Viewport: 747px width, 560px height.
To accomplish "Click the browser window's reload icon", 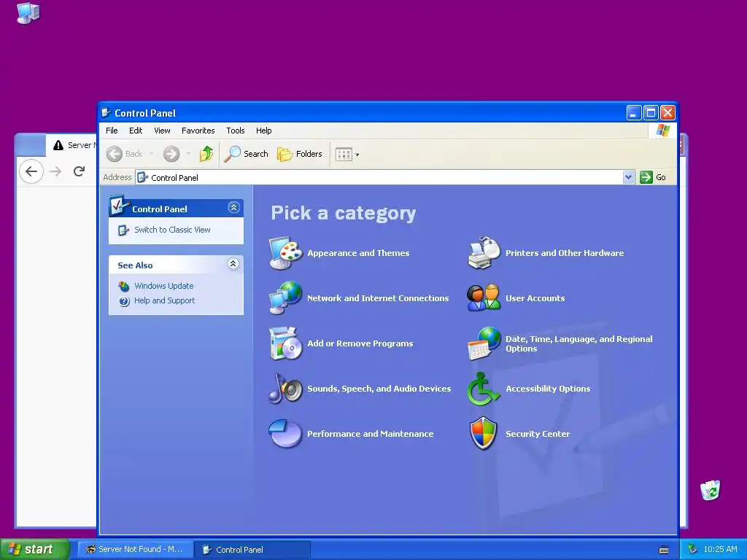I will (79, 171).
